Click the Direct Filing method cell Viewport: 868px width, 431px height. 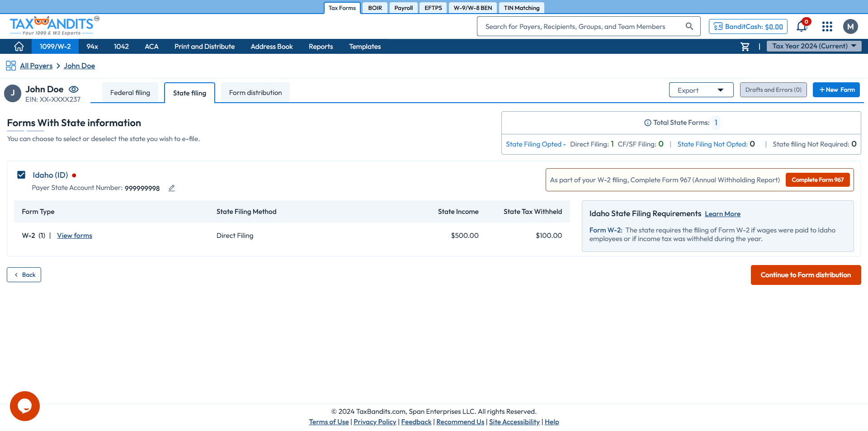tap(235, 236)
